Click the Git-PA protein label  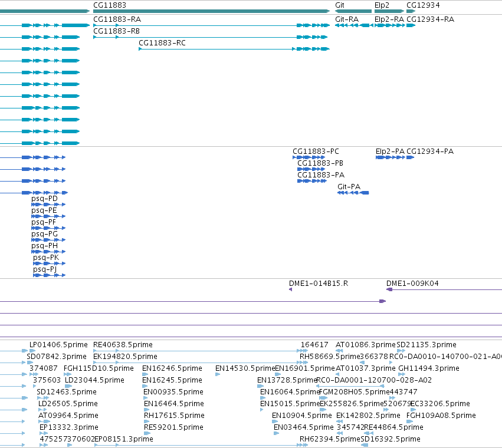(349, 187)
